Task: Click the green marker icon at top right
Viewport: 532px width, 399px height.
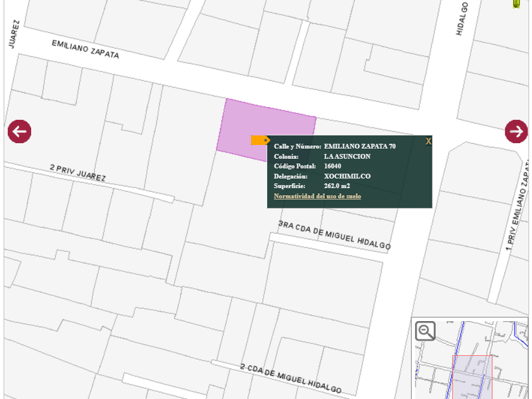Action: tap(517, 4)
